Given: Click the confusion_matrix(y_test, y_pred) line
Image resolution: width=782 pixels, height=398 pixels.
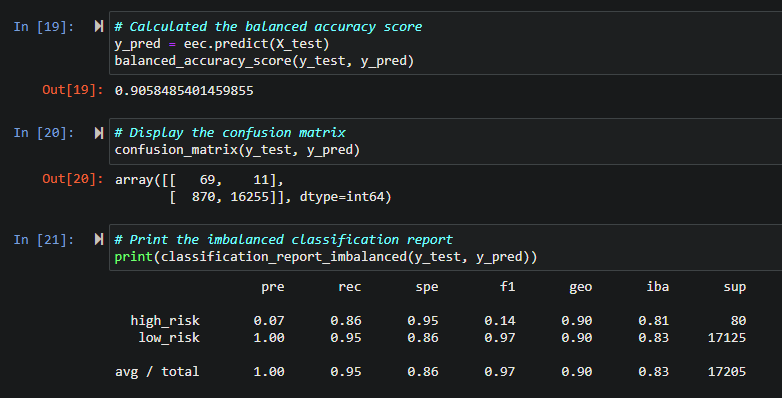Looking at the screenshot, I should pos(237,150).
